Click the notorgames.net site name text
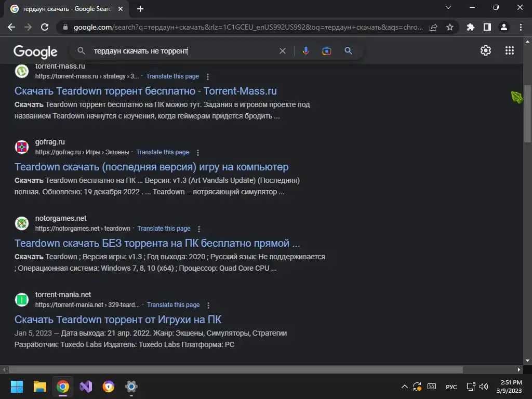This screenshot has height=399, width=532. (61, 218)
